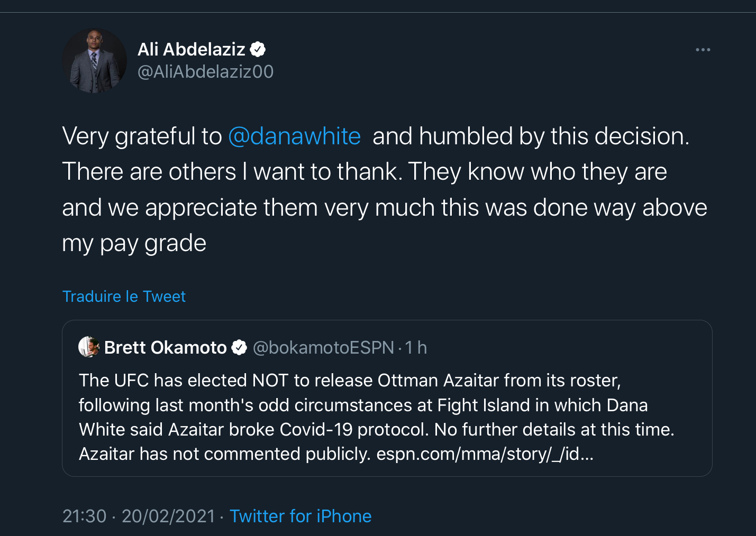The width and height of the screenshot is (756, 536).
Task: Click the 'Very grateful to' opening text
Action: [x=142, y=136]
